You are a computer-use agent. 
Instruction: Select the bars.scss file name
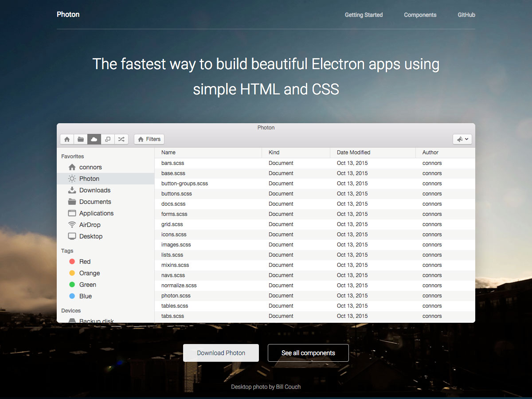(x=172, y=163)
